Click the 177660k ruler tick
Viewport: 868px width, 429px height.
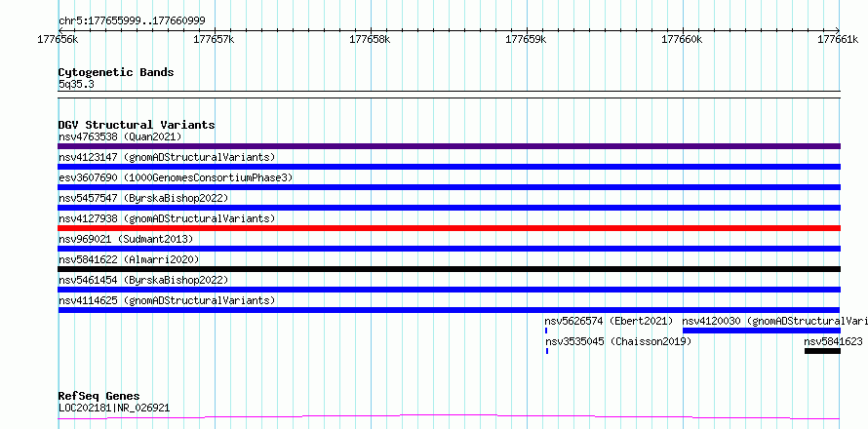tap(683, 39)
